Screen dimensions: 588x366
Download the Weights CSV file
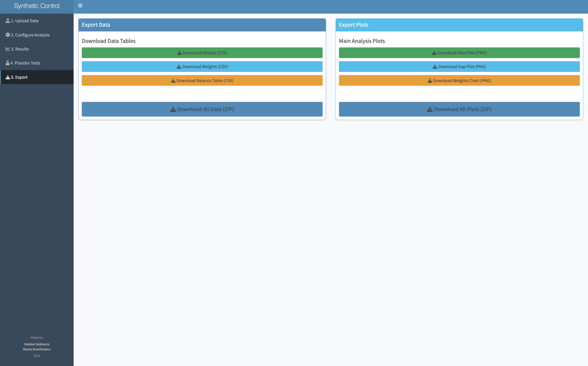coord(202,66)
